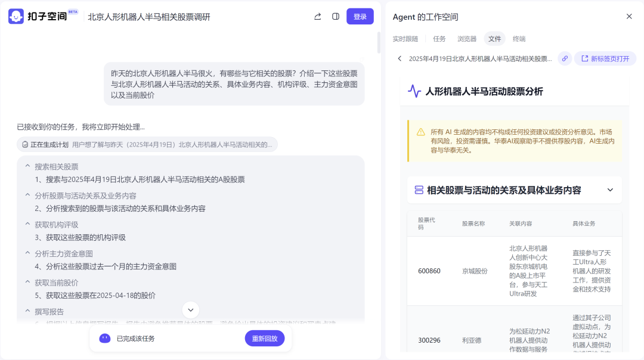Click step 2 分析搜索到的股票 text

pos(120,209)
